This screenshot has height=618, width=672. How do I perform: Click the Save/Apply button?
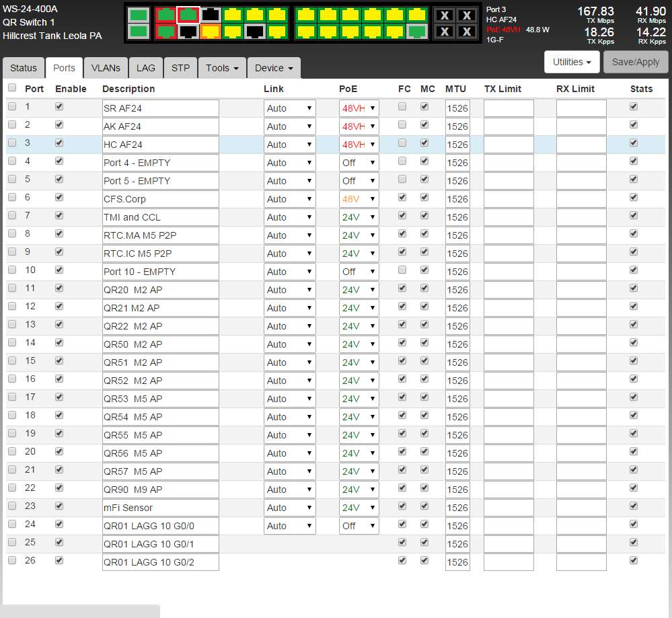635,62
